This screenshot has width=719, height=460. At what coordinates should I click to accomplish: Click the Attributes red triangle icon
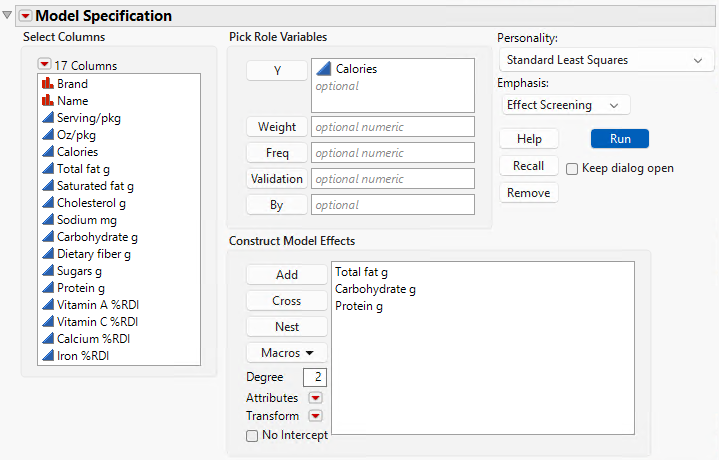click(316, 397)
